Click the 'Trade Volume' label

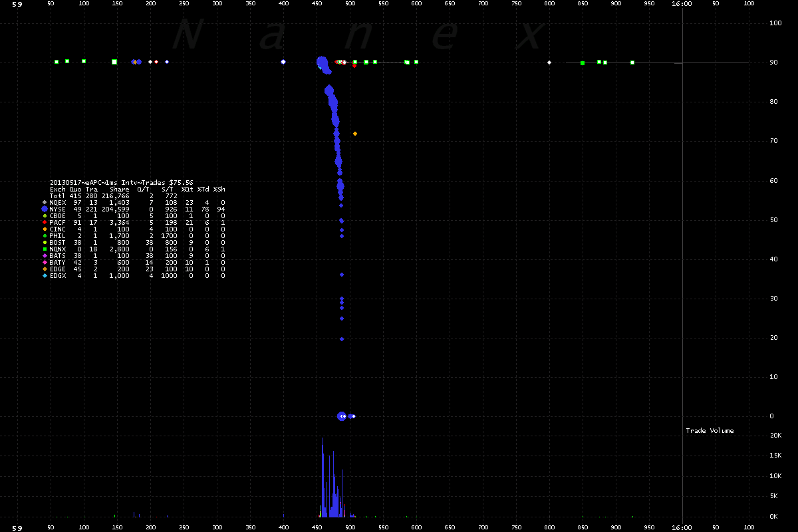tap(710, 431)
